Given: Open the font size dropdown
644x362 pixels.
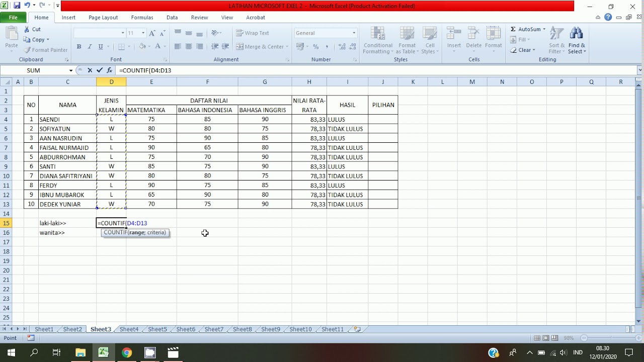Looking at the screenshot, I should tap(143, 33).
